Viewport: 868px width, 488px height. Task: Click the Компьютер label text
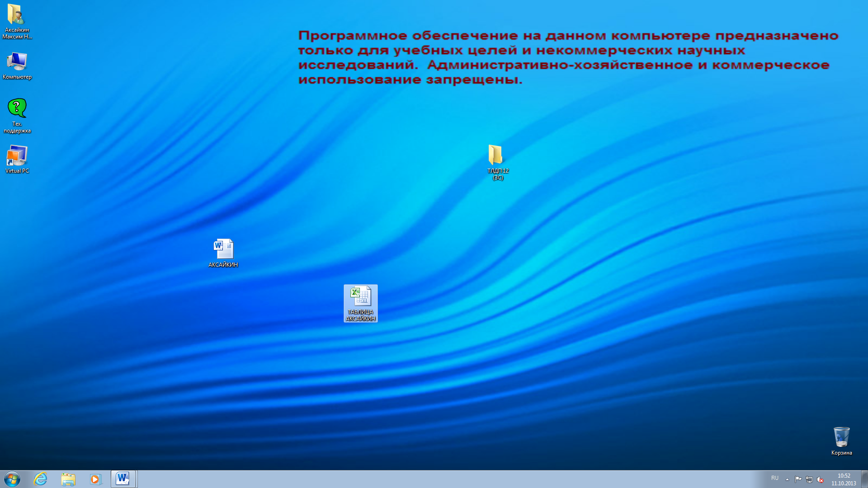coord(17,77)
